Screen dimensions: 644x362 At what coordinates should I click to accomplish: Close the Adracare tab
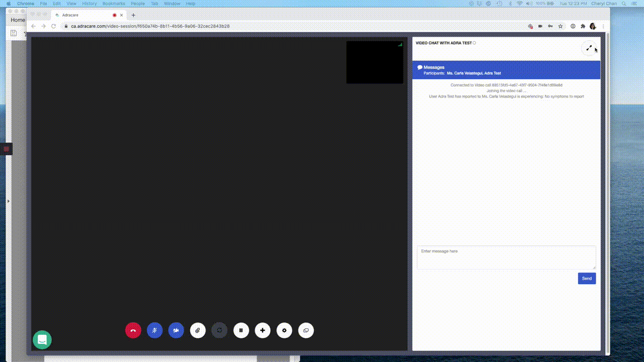coord(122,15)
